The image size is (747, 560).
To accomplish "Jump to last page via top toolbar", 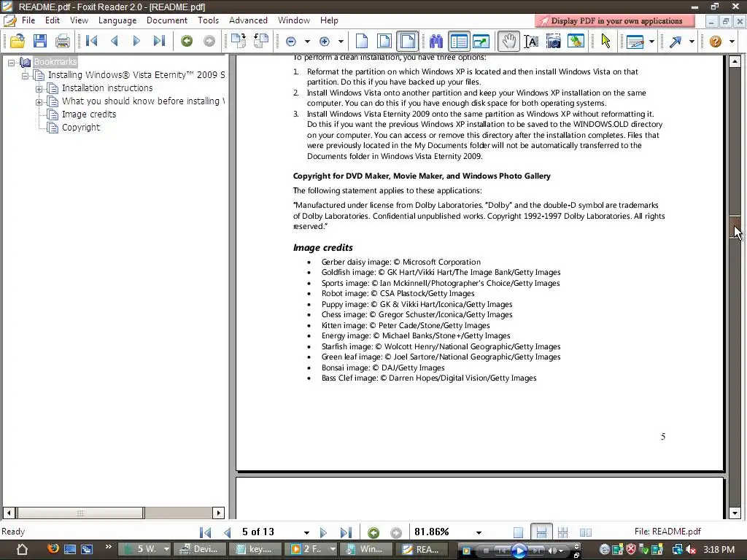I will (159, 42).
